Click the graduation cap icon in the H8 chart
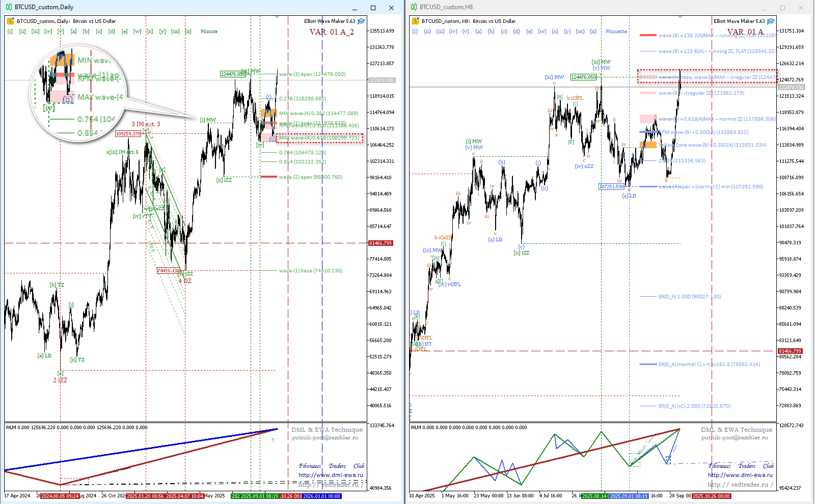815x504 pixels. 771,21
